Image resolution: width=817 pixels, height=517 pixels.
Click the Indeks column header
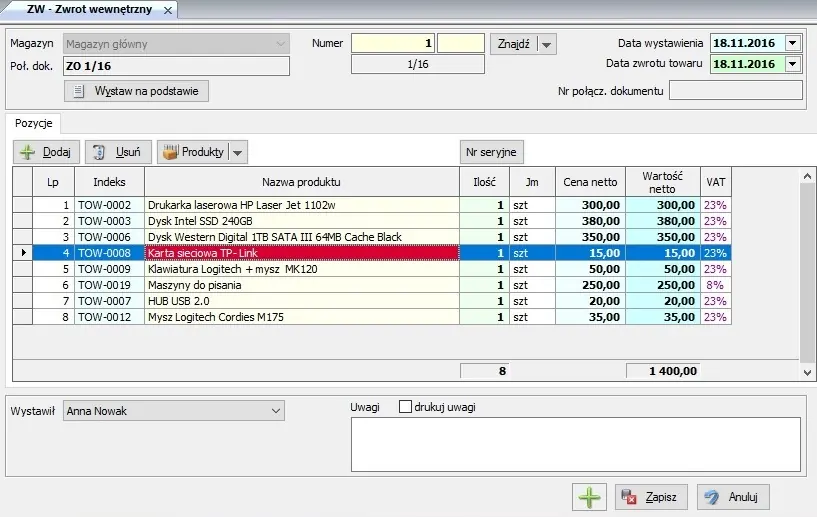109,182
